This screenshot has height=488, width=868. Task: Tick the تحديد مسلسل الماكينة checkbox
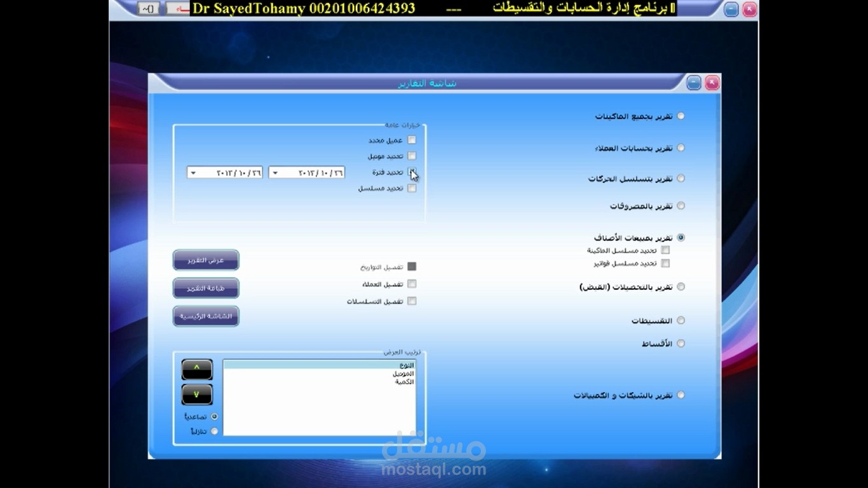tap(665, 250)
